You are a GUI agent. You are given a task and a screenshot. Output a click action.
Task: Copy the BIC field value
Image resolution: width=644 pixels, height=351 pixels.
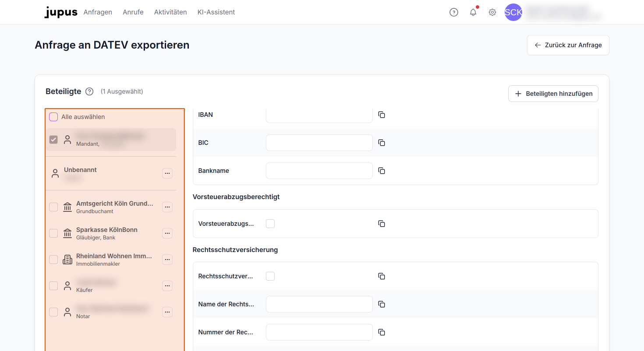coord(382,143)
